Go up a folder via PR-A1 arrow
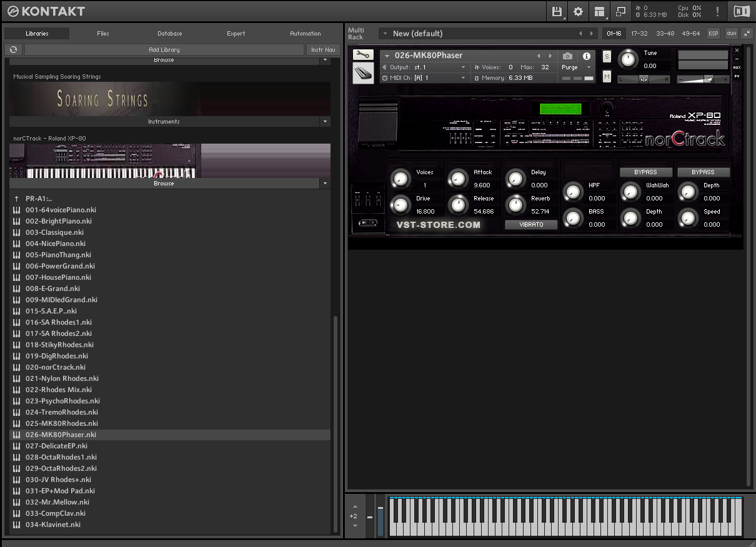The image size is (756, 547). coord(16,199)
